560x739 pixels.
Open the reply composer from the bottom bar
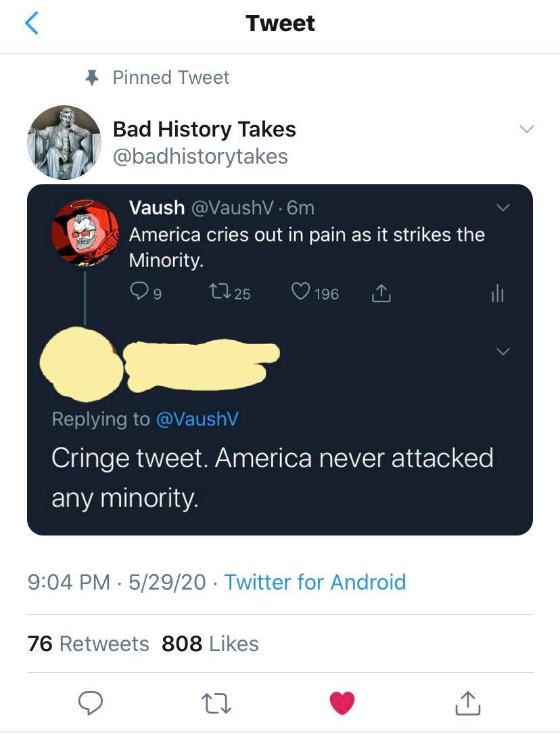coord(91,702)
